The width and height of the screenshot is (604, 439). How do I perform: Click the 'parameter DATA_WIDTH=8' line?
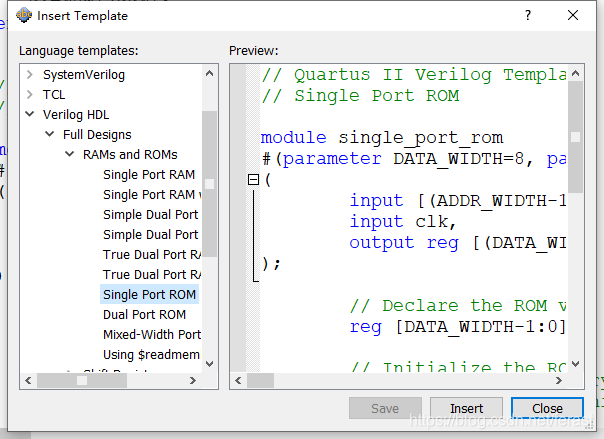tap(414, 159)
